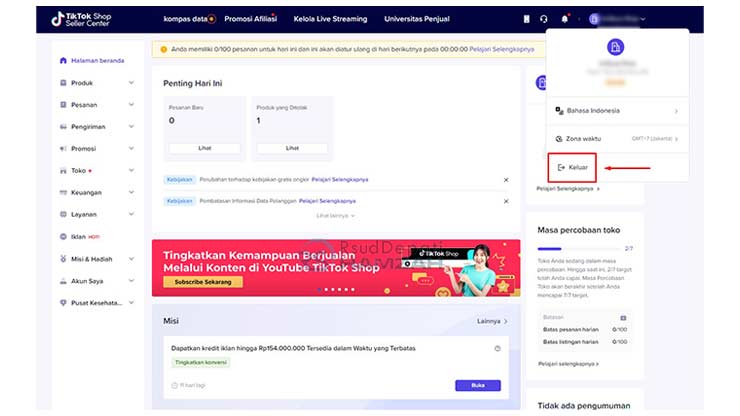740x416 pixels.
Task: Expand the Akun Saya menu chevron
Action: point(131,281)
